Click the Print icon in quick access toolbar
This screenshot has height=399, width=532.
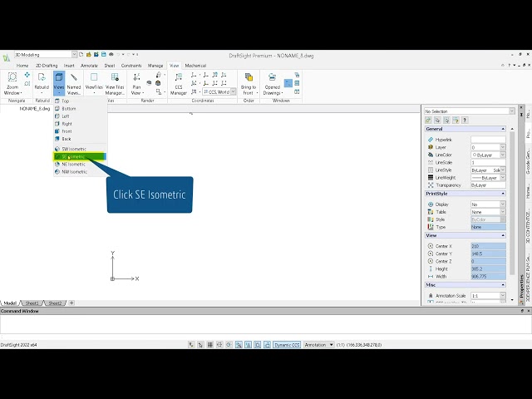coord(111,54)
